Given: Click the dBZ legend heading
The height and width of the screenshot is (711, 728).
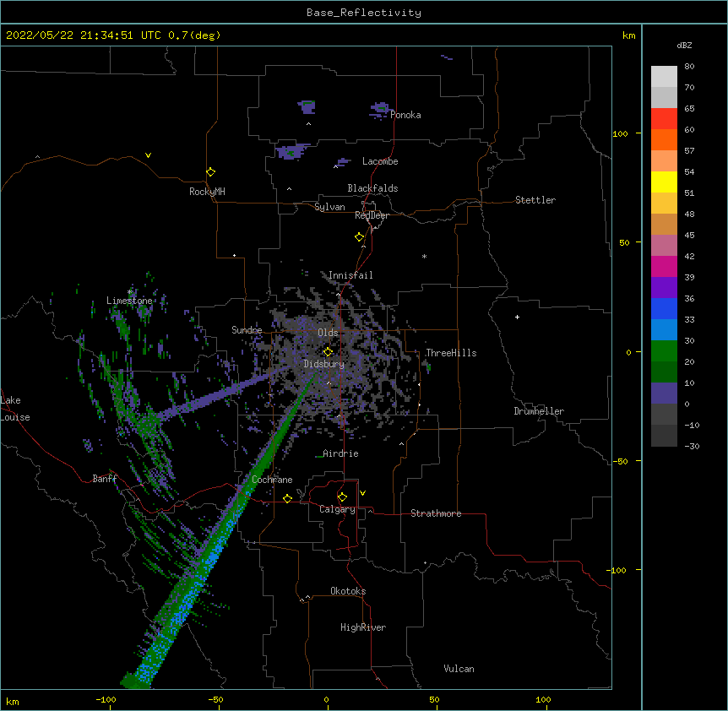Looking at the screenshot, I should 684,45.
